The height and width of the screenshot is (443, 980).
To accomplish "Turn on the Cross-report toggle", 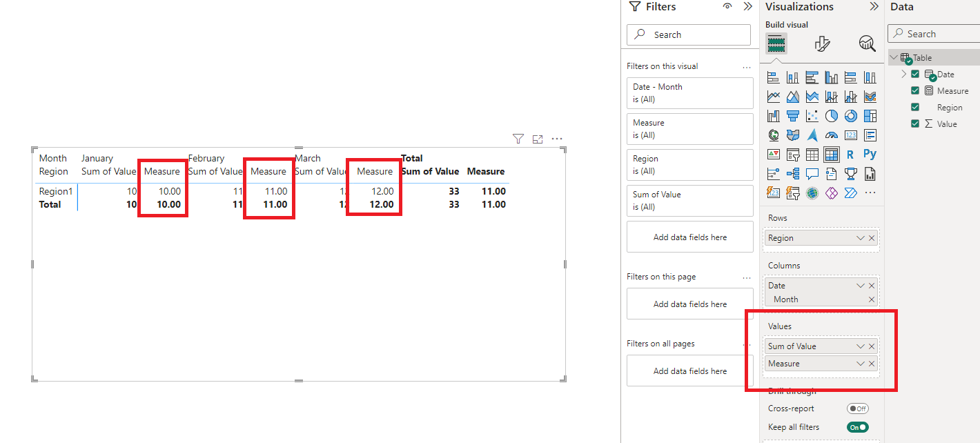I will coord(858,408).
